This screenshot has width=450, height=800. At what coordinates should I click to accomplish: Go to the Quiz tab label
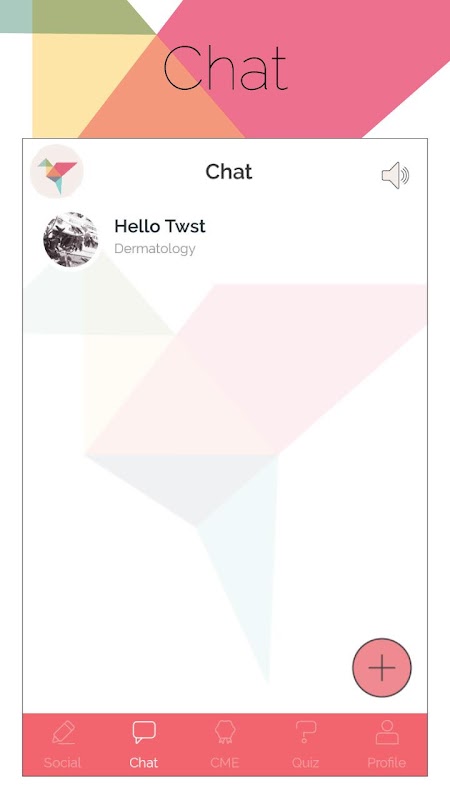[306, 763]
